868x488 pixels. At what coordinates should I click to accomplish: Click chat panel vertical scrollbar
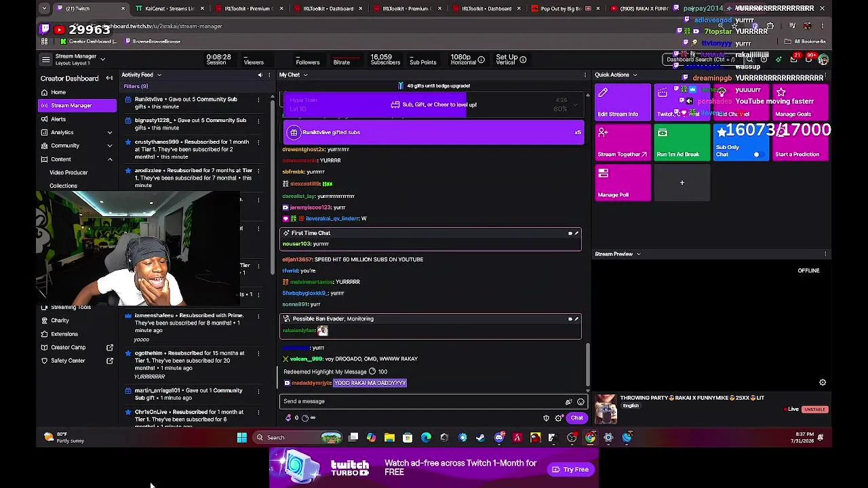click(x=588, y=366)
